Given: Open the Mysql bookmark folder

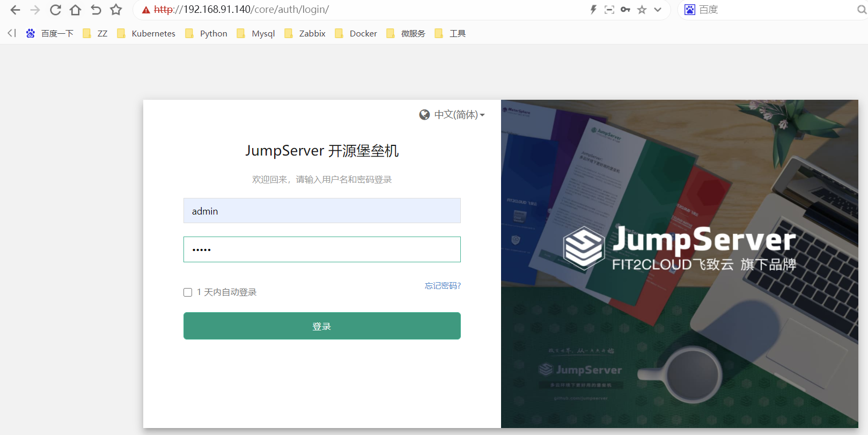Looking at the screenshot, I should 256,33.
